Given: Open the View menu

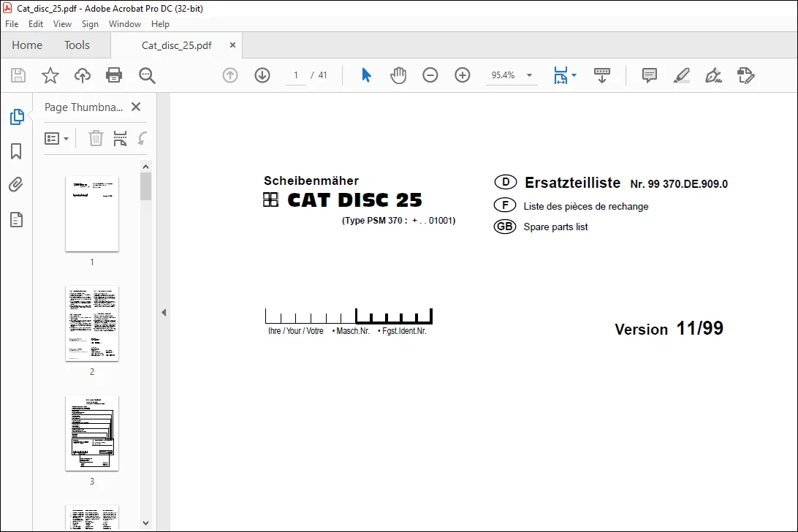Looking at the screenshot, I should click(63, 24).
